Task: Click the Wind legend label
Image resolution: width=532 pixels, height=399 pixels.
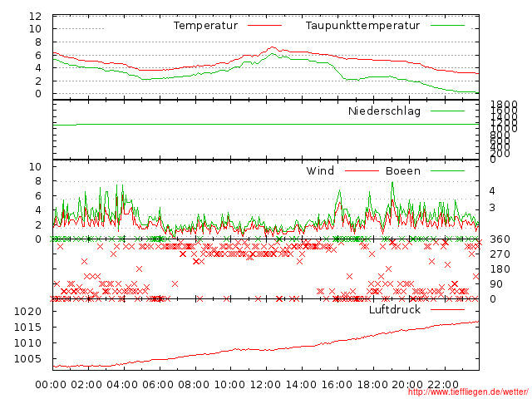Action: (x=320, y=170)
